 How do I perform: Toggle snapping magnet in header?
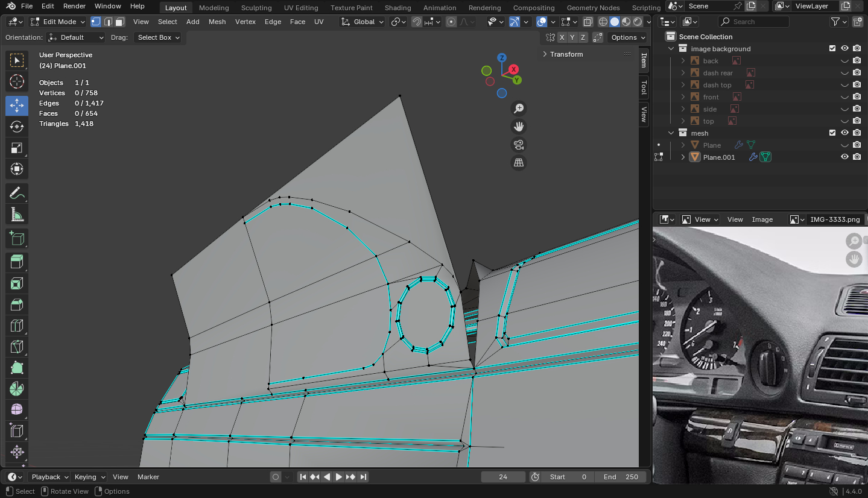click(417, 22)
